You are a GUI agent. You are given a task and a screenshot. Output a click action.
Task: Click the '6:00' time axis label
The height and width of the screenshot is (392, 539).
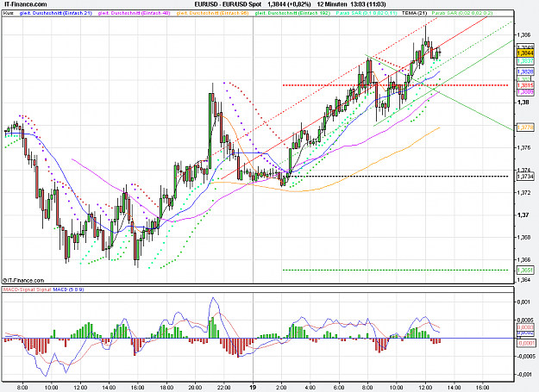click(x=339, y=388)
